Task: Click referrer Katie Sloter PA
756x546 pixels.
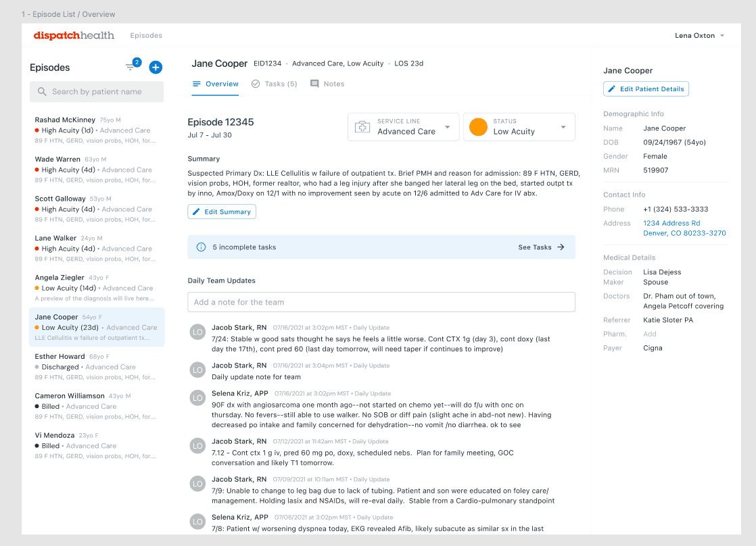Action: pos(668,320)
